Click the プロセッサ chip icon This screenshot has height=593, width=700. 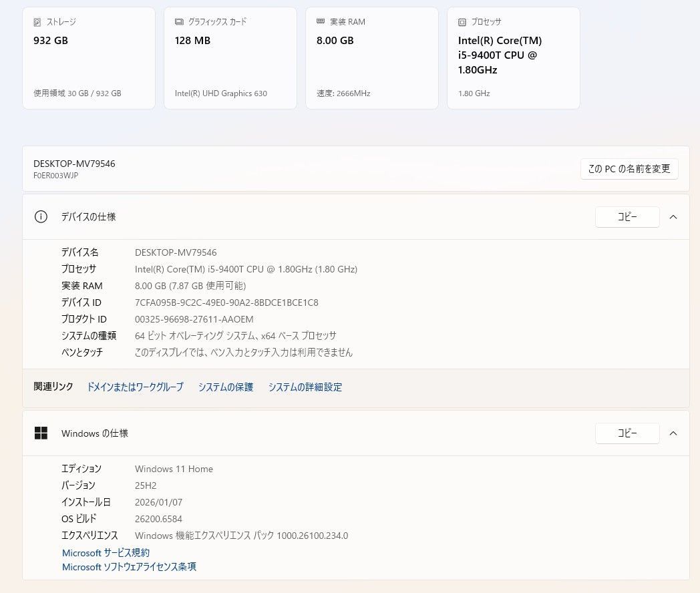[461, 21]
